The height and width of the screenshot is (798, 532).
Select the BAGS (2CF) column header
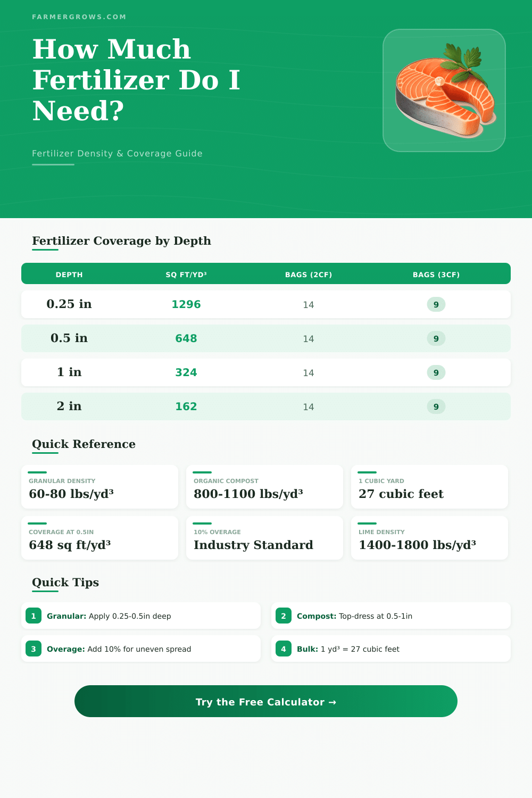pos(308,275)
